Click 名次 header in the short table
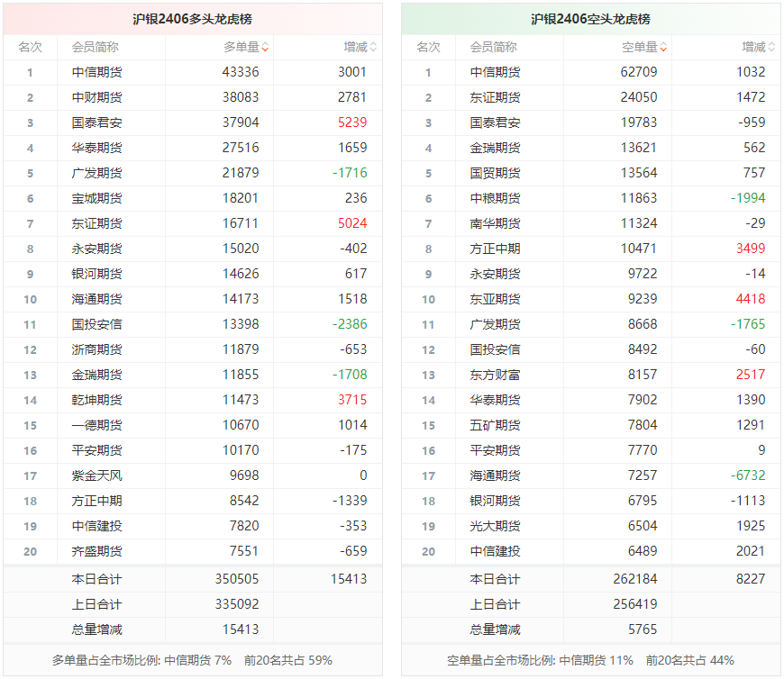This screenshot has height=679, width=784. point(428,47)
